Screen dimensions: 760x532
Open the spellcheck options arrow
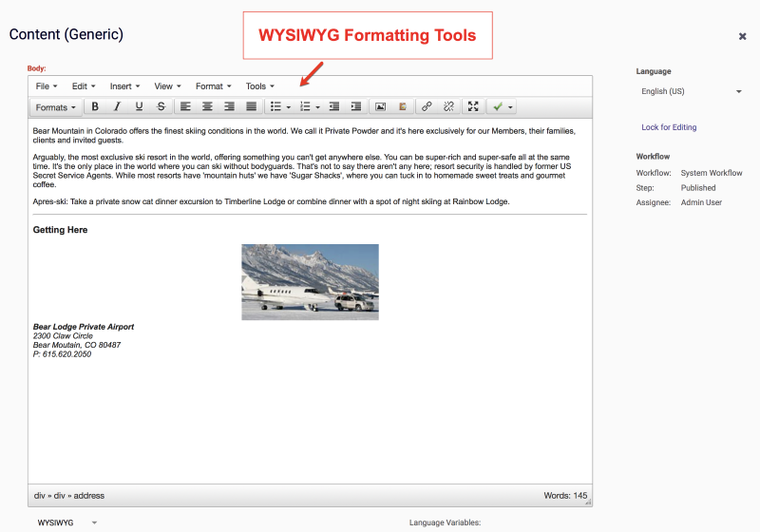[510, 107]
